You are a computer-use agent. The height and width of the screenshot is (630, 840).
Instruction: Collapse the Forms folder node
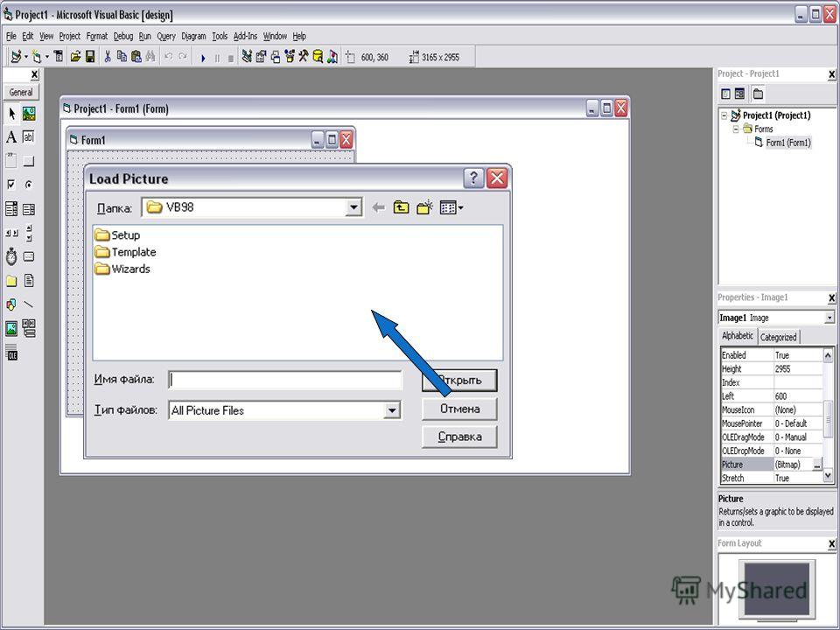tap(736, 129)
